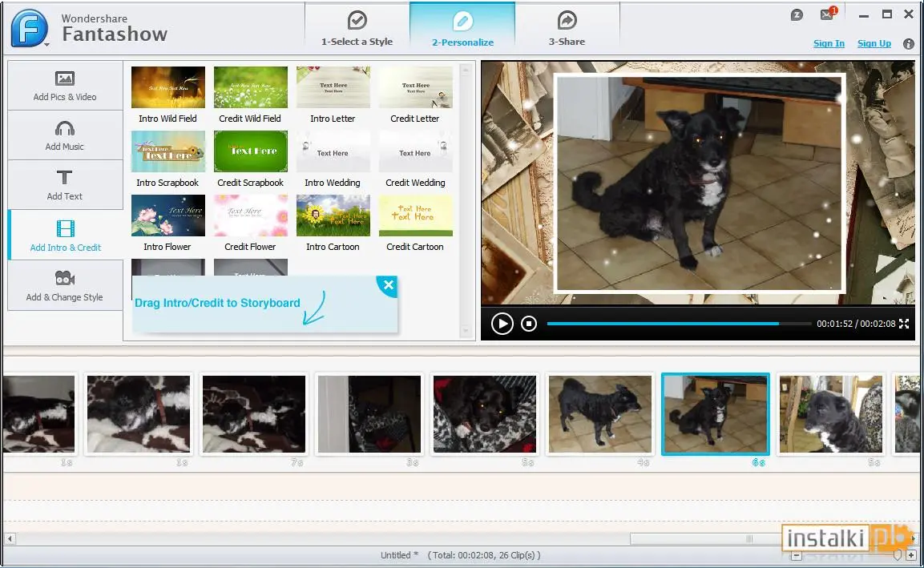Click the Sign In link

pyautogui.click(x=829, y=43)
